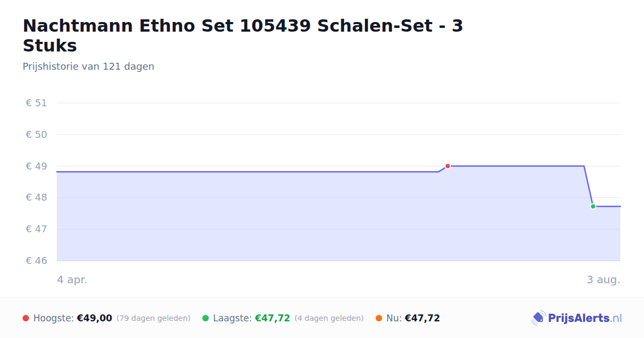Click the orange current price legend dot

[x=379, y=318]
